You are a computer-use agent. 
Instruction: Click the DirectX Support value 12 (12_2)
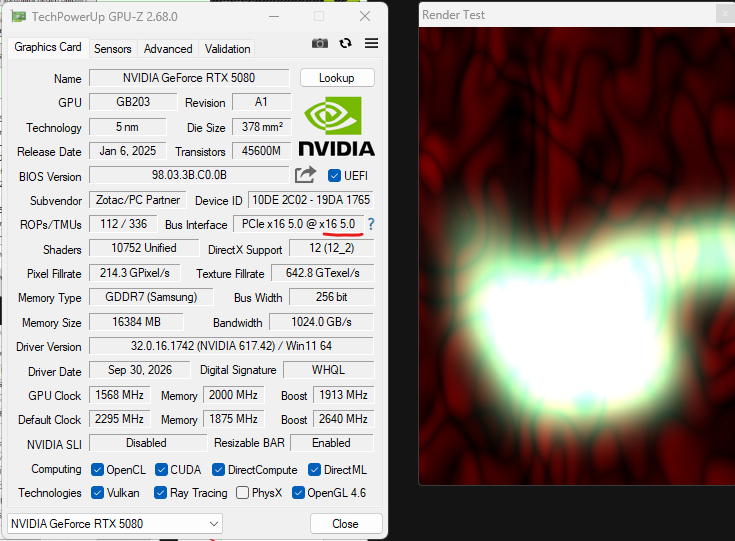(x=332, y=248)
